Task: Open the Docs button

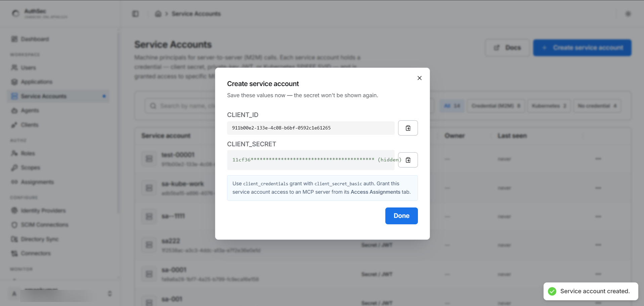Action: [x=507, y=48]
